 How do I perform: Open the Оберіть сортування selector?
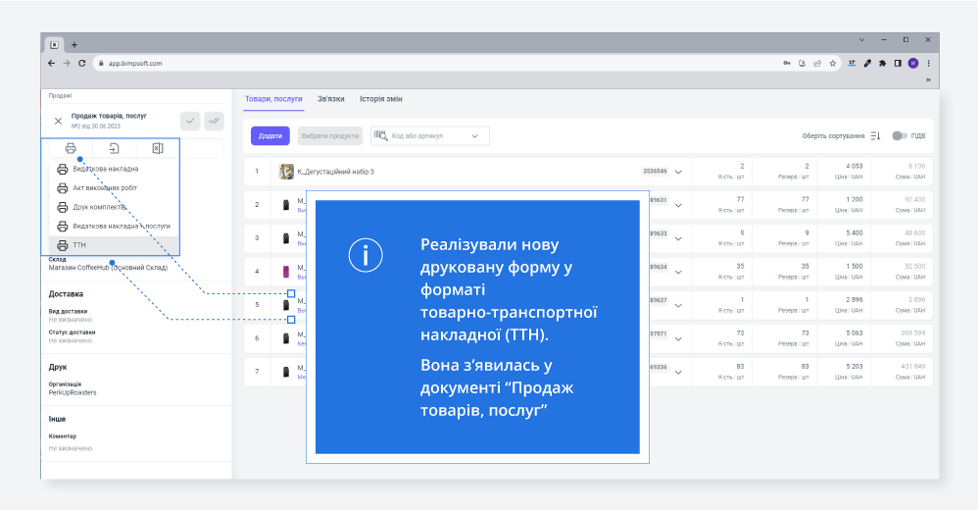click(833, 136)
